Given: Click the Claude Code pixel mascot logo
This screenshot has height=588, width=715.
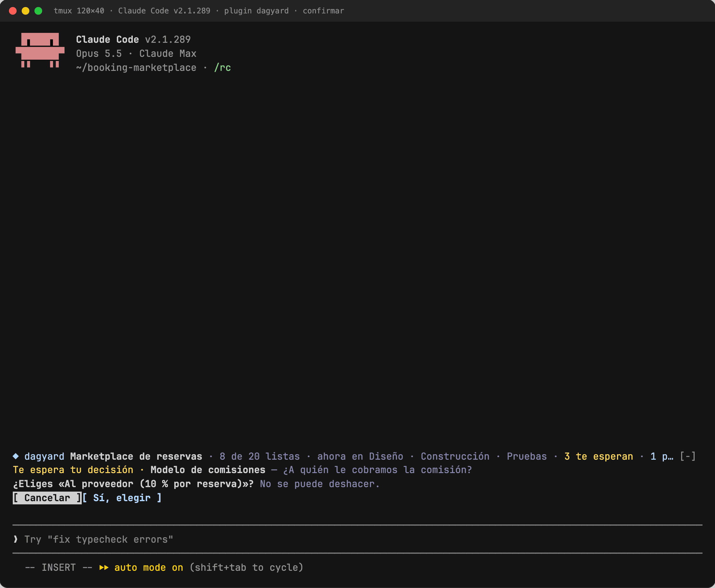Looking at the screenshot, I should [x=40, y=50].
